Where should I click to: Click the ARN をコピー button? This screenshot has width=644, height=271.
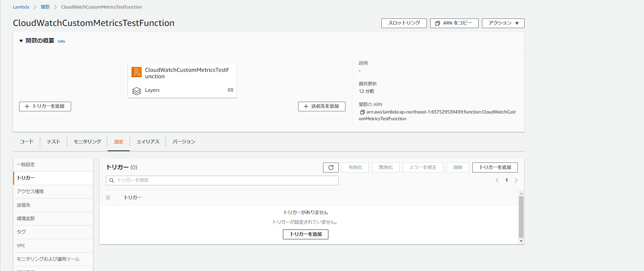coord(454,23)
